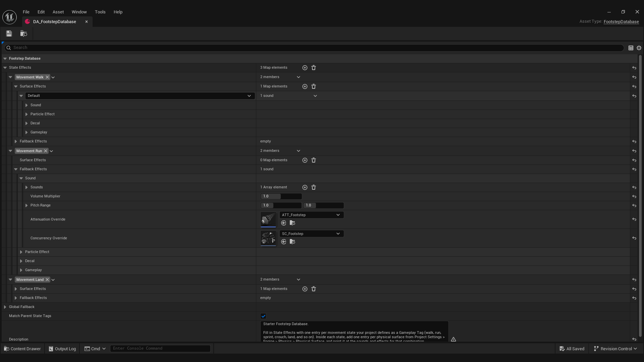This screenshot has height=362, width=644.
Task: Clear Movement.Run Surface Effects map with trash icon
Action: (314, 160)
